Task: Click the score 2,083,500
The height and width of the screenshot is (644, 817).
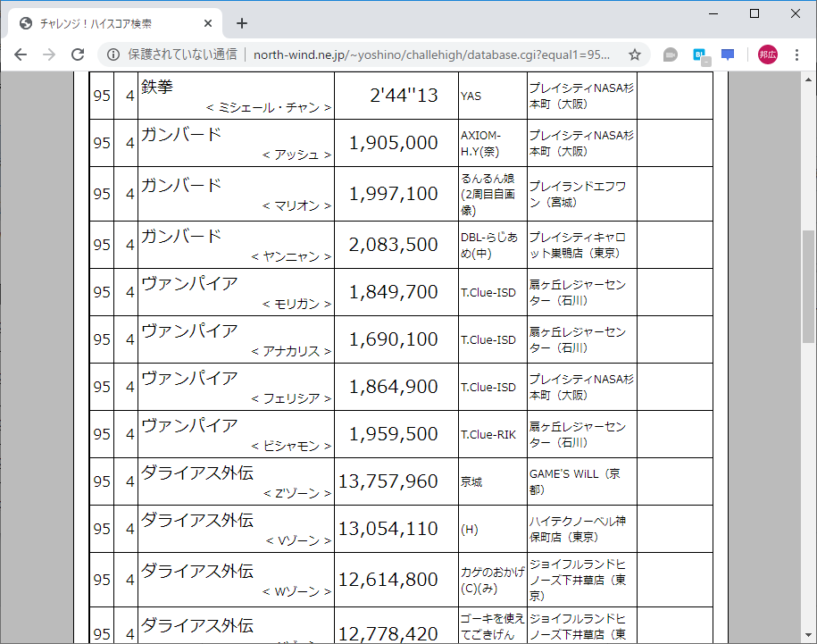Action: coord(393,245)
